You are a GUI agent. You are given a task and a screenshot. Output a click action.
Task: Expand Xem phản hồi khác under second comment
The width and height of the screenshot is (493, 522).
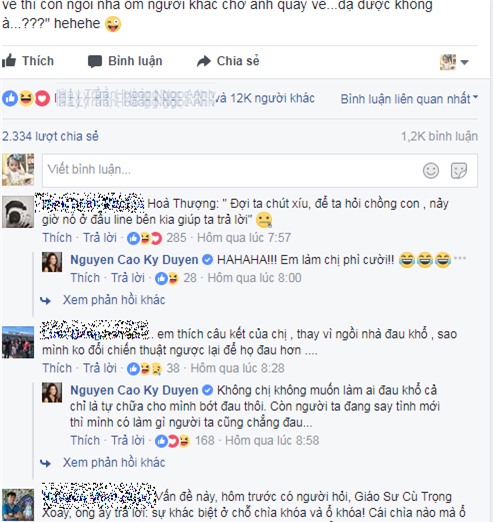114,463
